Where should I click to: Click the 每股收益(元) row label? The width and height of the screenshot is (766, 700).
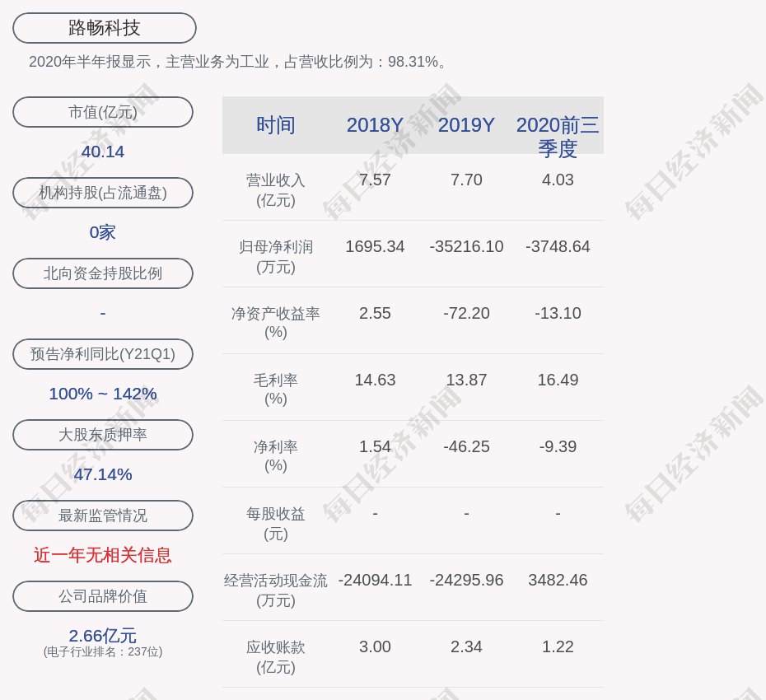[276, 524]
